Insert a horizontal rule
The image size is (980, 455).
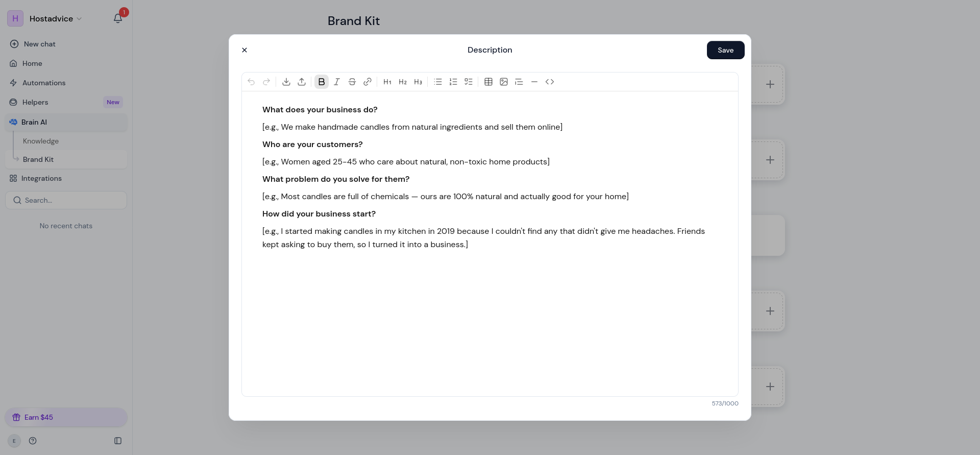534,82
